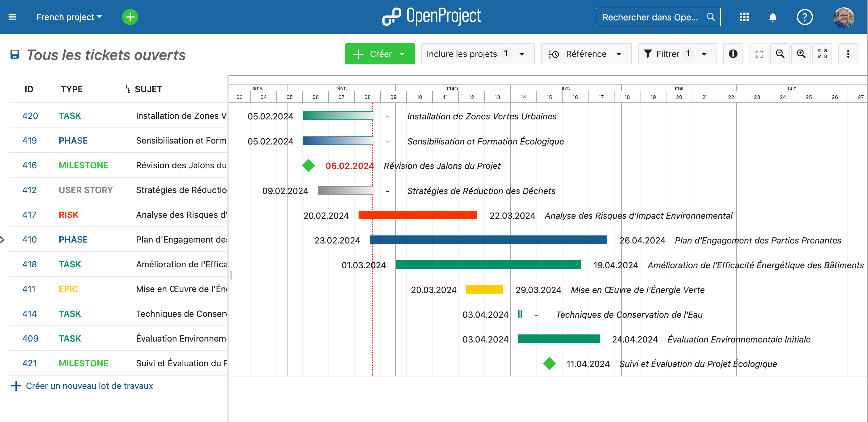The width and height of the screenshot is (868, 422).
Task: Open work package ID 417 link
Action: 29,214
